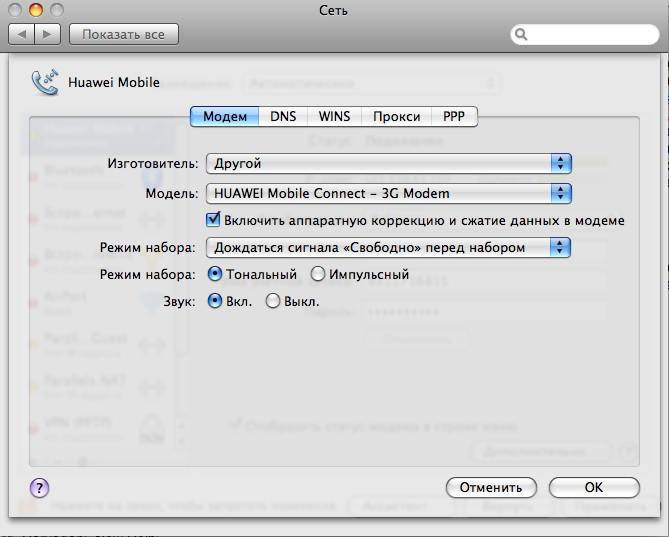Open the Модель modem model dropdown
Image resolution: width=669 pixels, height=537 pixels.
[x=387, y=193]
